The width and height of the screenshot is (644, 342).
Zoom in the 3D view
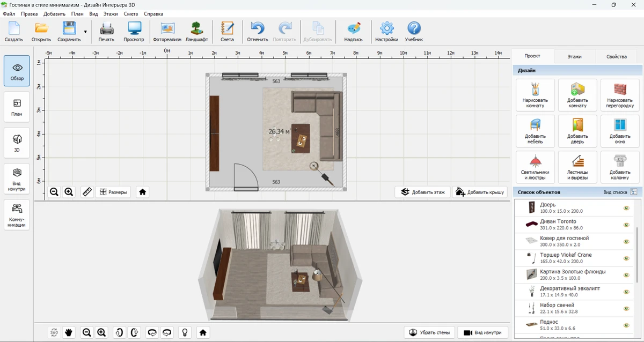101,332
